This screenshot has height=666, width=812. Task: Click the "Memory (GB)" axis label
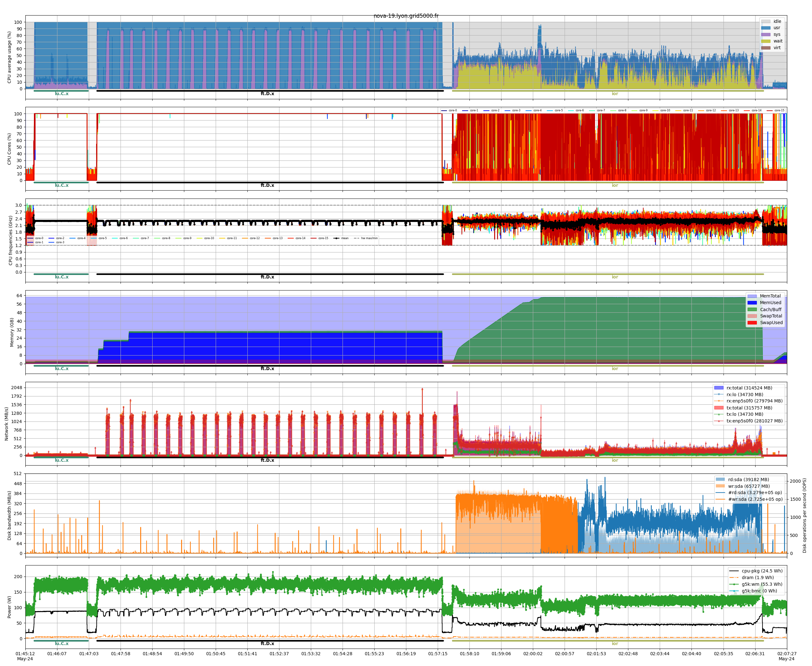[11, 332]
